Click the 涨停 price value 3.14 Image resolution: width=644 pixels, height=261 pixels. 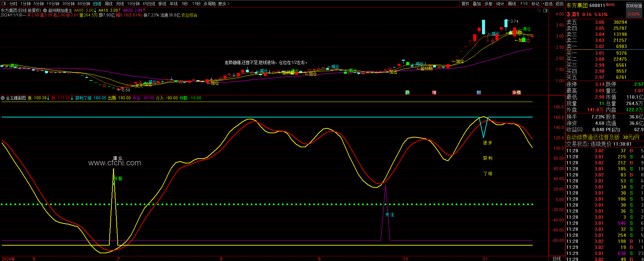click(600, 84)
